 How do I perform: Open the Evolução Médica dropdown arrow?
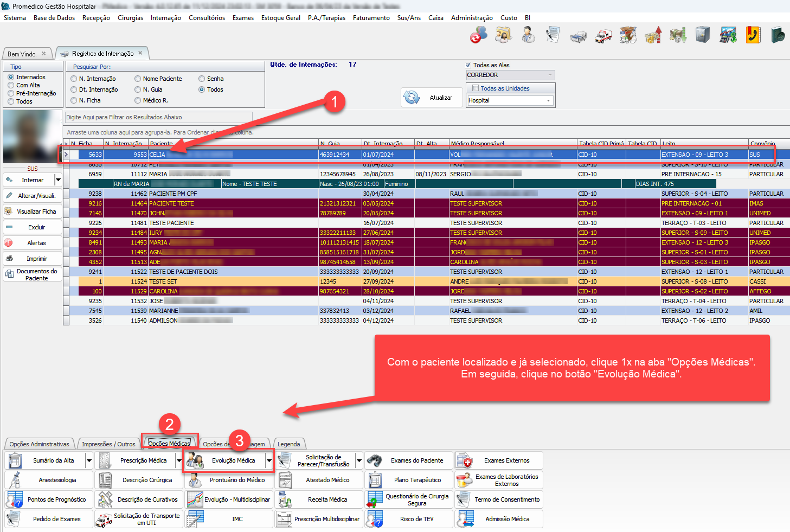pyautogui.click(x=269, y=460)
